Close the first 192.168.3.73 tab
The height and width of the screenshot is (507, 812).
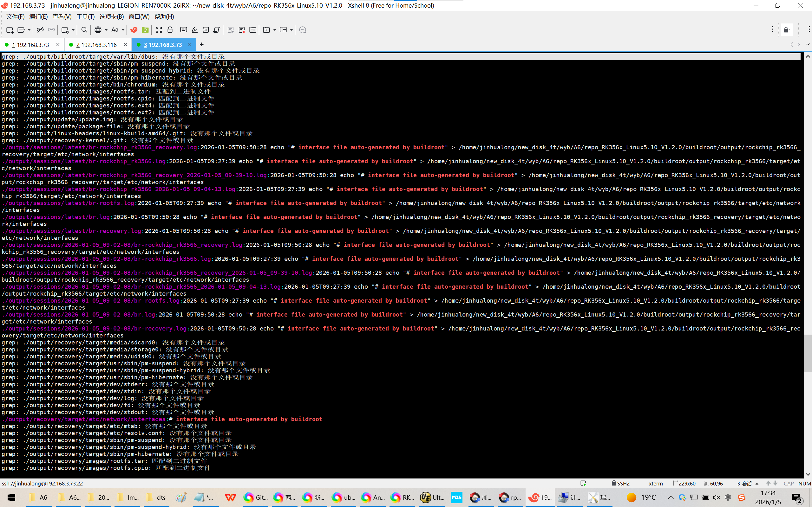click(x=58, y=45)
